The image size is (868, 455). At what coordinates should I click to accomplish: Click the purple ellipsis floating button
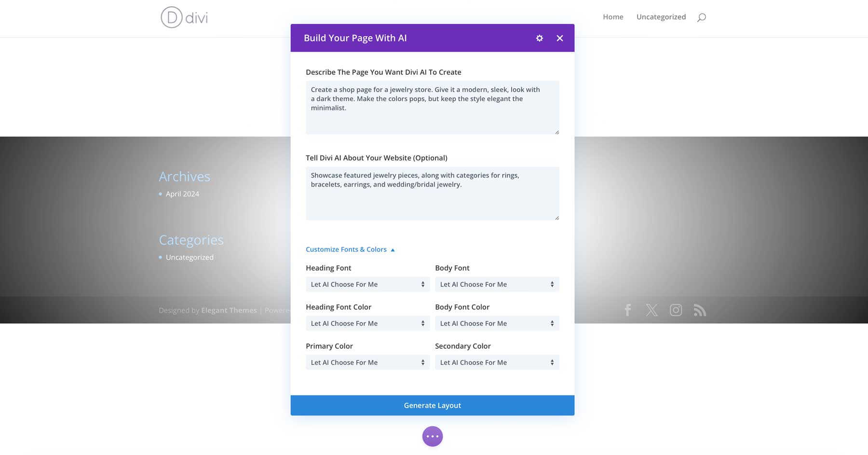pos(433,436)
